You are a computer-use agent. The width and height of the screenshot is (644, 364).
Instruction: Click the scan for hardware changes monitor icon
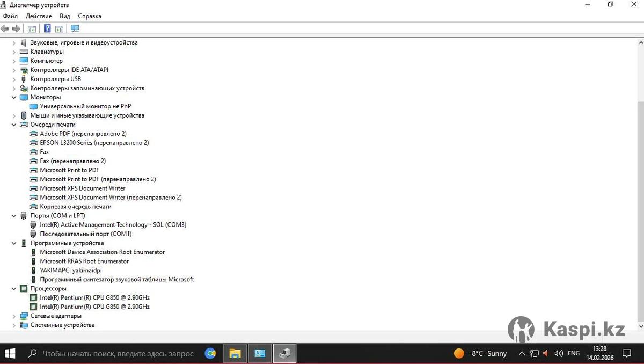(x=75, y=28)
